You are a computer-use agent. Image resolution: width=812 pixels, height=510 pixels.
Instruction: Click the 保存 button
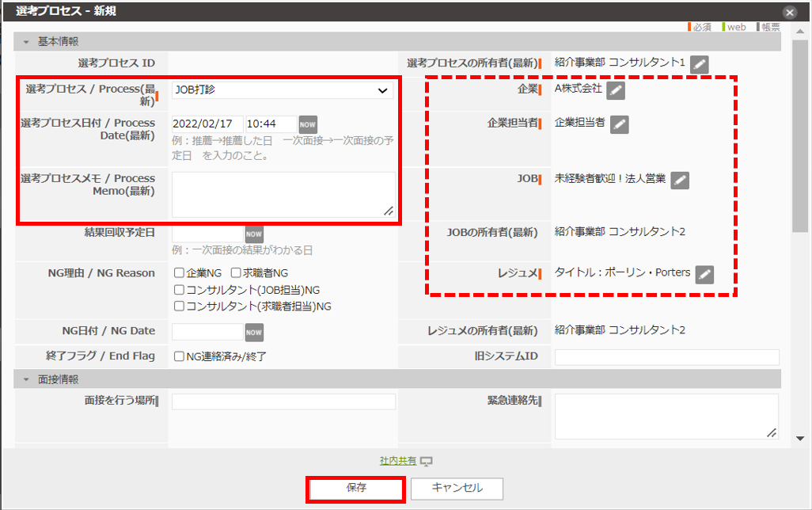click(355, 489)
